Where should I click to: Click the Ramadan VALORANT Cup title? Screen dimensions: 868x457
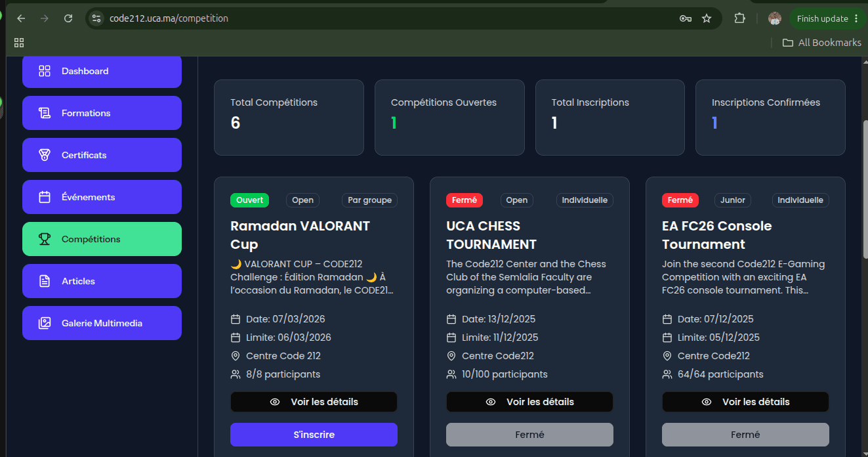tap(300, 235)
